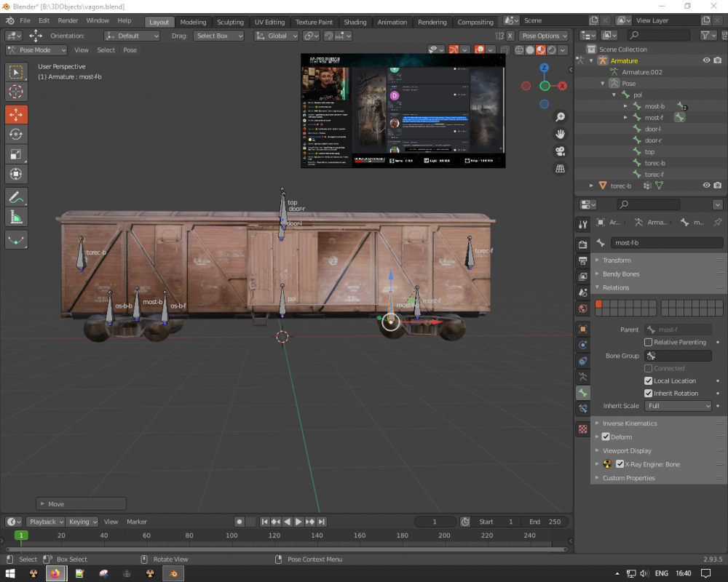Click the camera view icon in viewport
Screen dimensions: 728x582
point(560,151)
